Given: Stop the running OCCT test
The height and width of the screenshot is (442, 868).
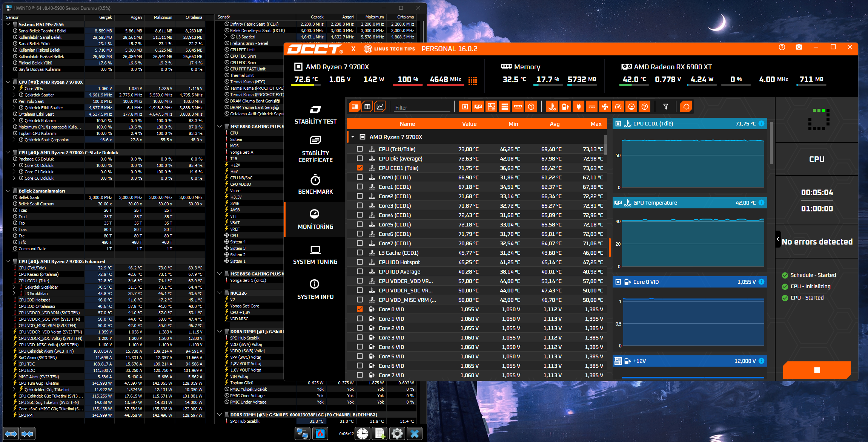Looking at the screenshot, I should (x=817, y=370).
